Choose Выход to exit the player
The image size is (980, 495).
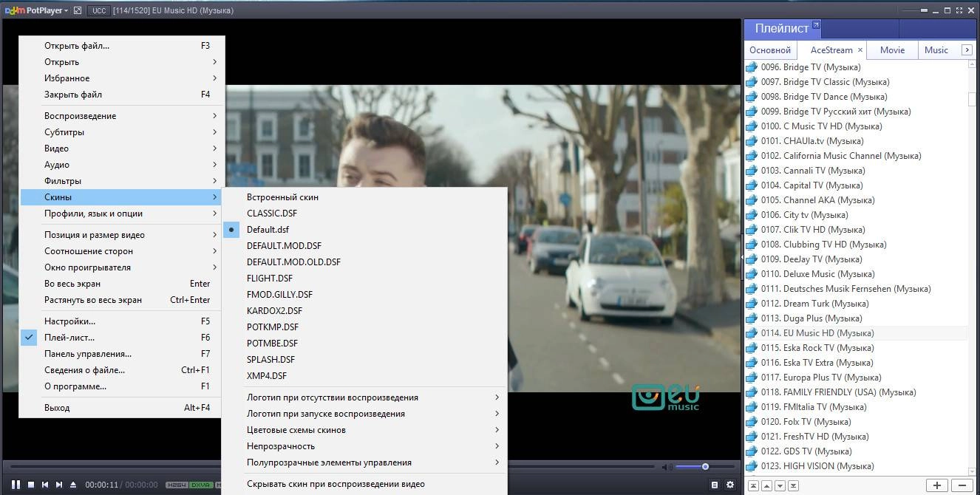(x=120, y=408)
